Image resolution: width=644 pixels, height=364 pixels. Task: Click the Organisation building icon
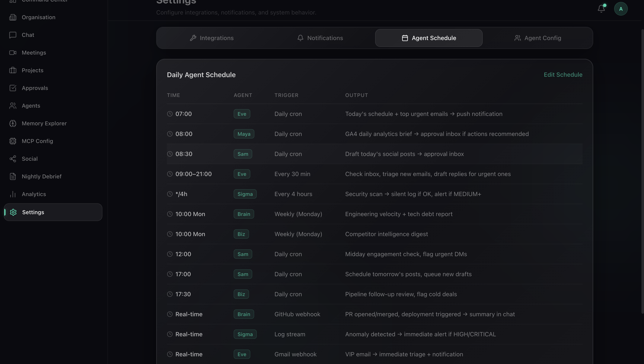(x=13, y=17)
